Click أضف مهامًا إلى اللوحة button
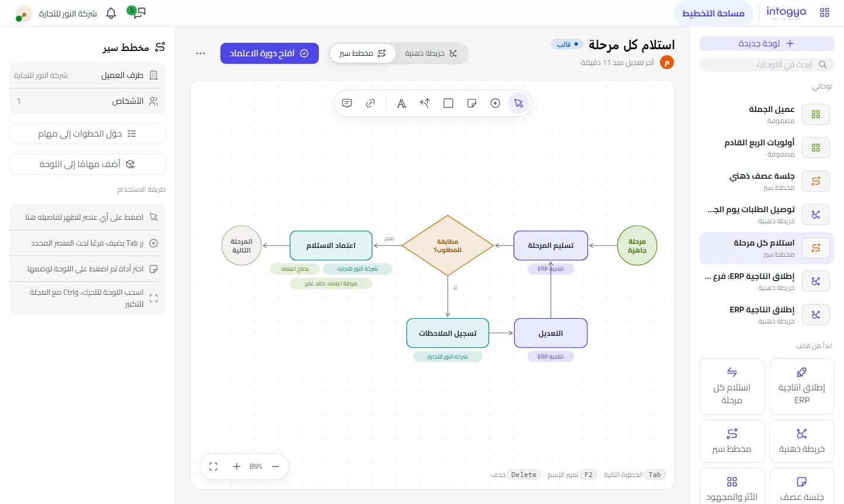The image size is (844, 504). (87, 164)
